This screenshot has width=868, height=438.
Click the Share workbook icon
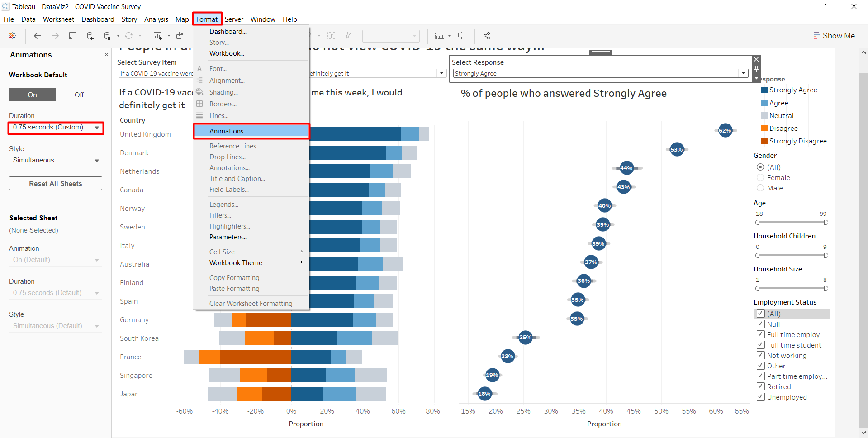487,36
